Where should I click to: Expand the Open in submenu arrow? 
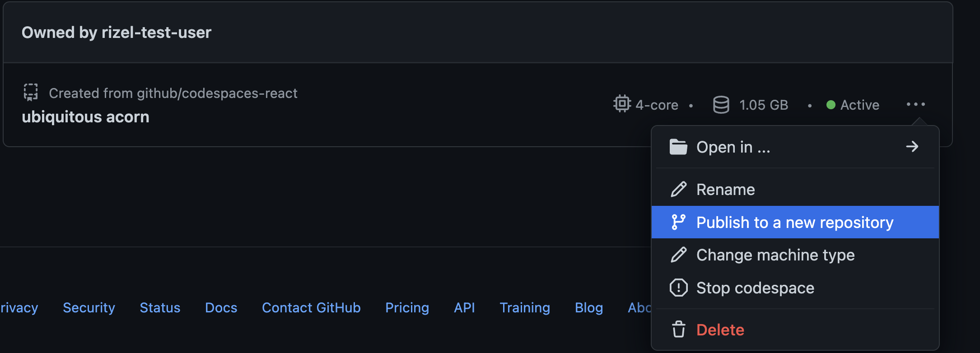[x=912, y=147]
